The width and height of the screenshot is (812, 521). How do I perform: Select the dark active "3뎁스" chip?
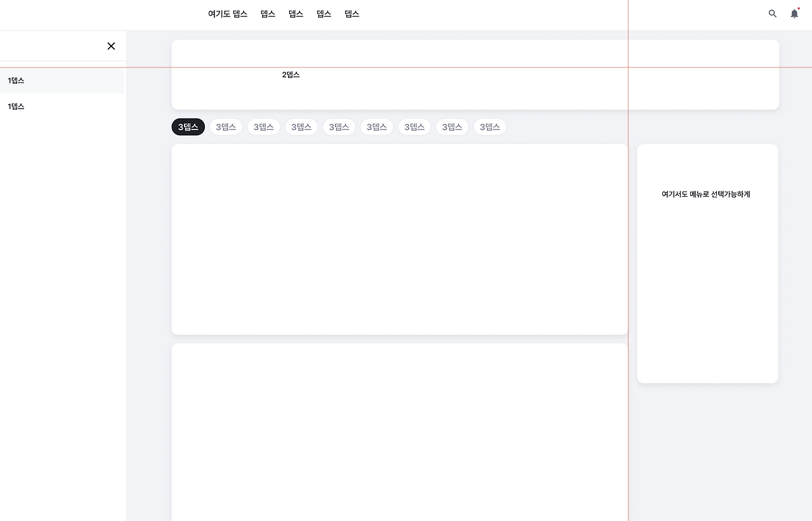[188, 127]
